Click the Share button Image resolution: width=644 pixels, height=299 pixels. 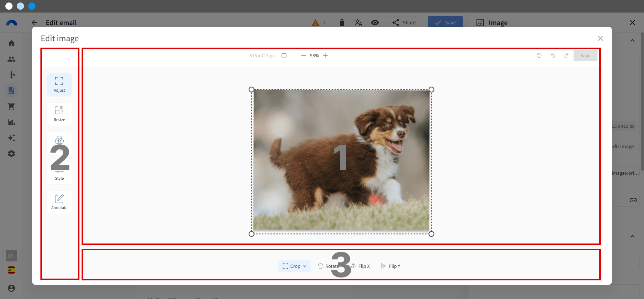pos(404,23)
